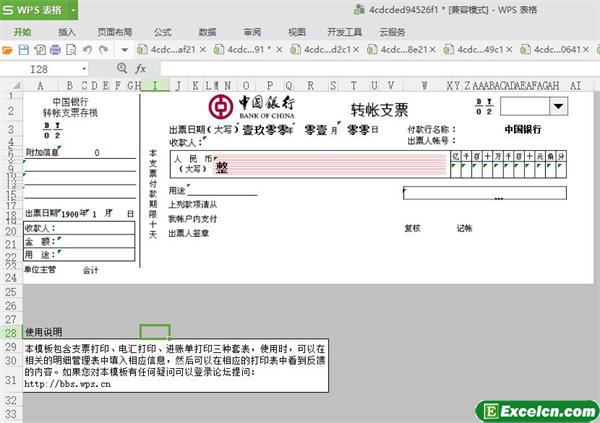Click the 使用说明 heading cell

tap(44, 332)
